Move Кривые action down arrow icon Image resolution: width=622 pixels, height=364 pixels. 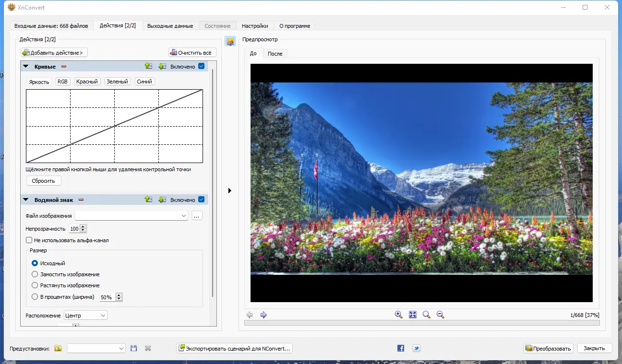pos(162,66)
